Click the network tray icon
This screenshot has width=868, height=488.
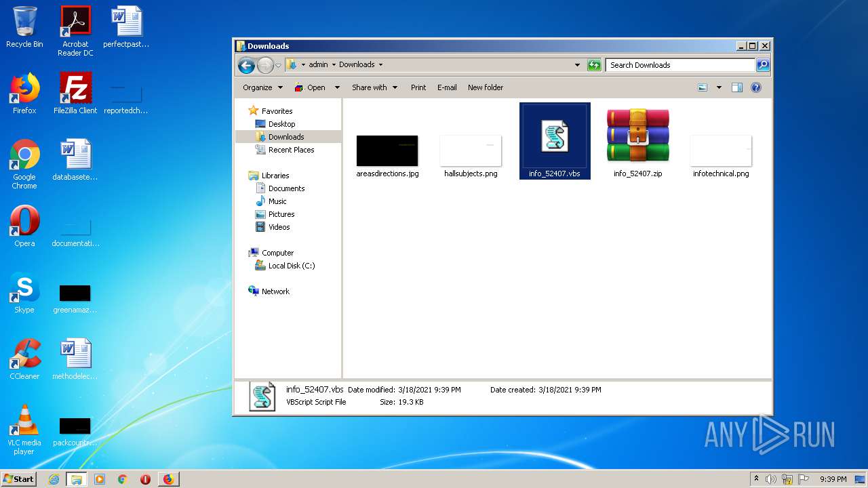[x=787, y=479]
